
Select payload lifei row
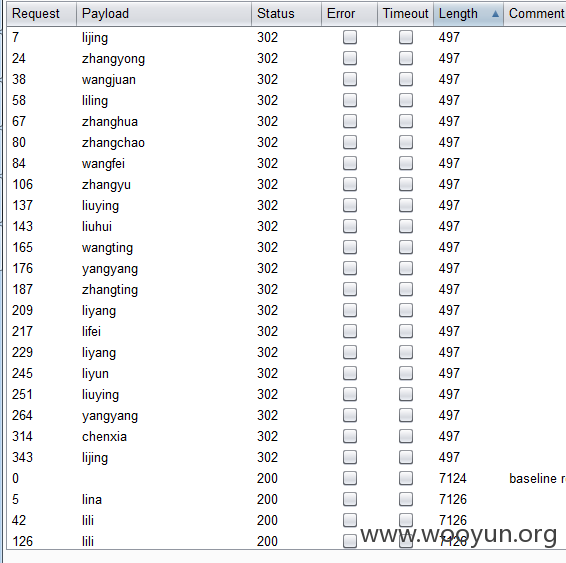click(x=91, y=331)
